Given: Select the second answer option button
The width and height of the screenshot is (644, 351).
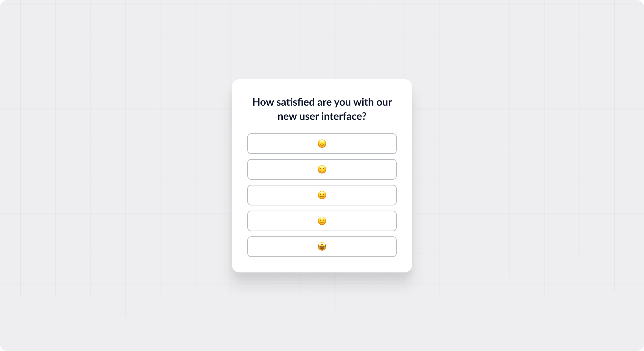Looking at the screenshot, I should [322, 169].
